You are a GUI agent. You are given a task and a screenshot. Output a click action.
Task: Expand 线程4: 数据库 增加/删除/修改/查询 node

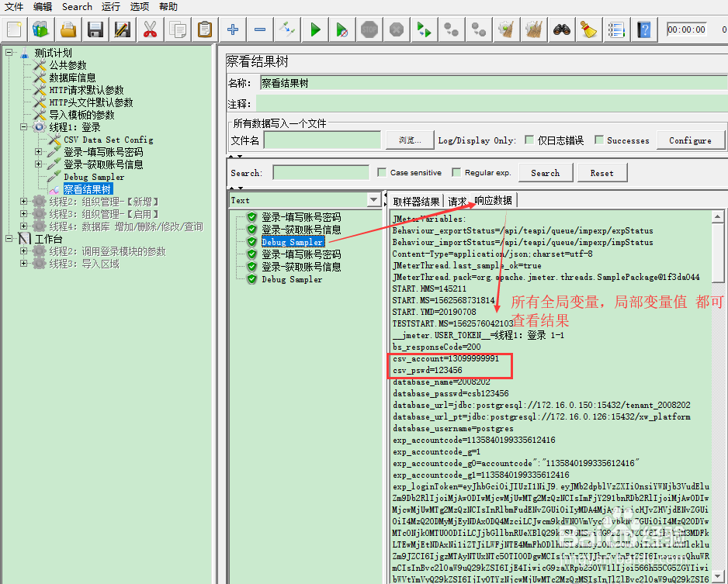point(23,226)
